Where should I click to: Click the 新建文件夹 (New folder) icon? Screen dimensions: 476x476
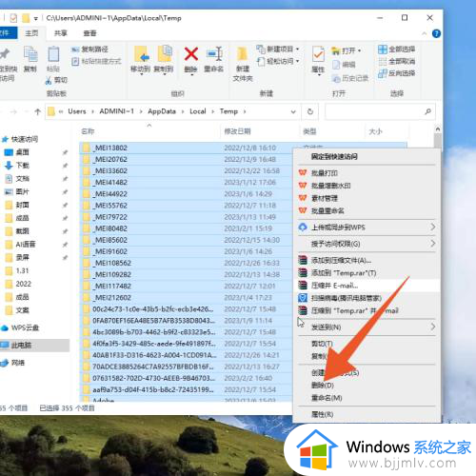(243, 54)
